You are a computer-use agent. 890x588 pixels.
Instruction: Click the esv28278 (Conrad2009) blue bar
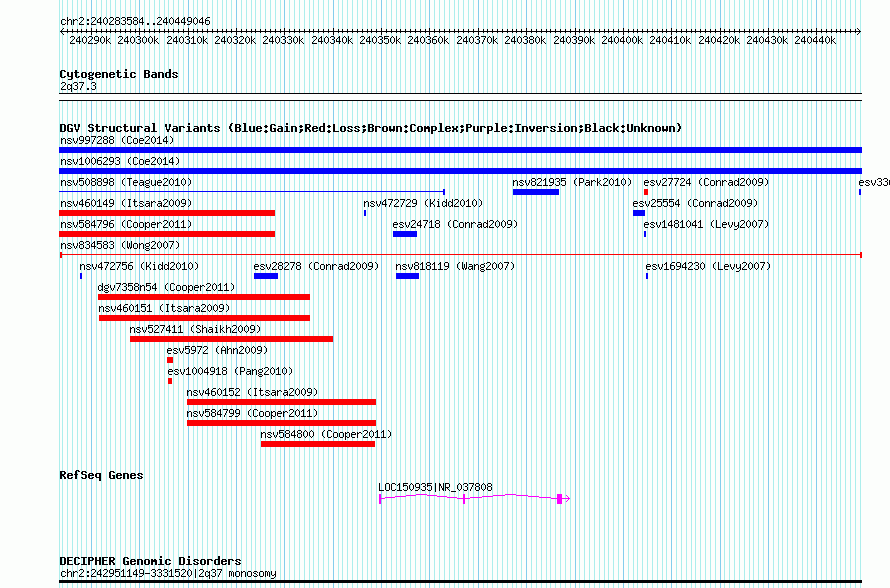266,276
